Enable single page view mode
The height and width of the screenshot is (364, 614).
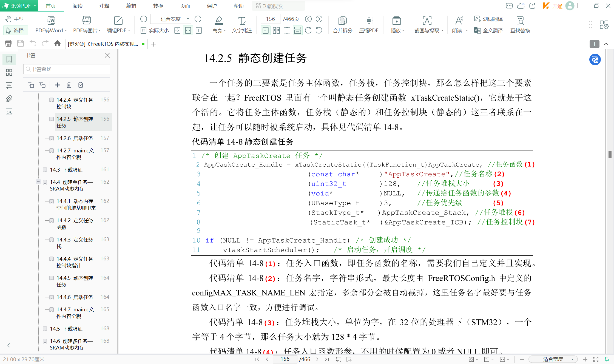[265, 30]
